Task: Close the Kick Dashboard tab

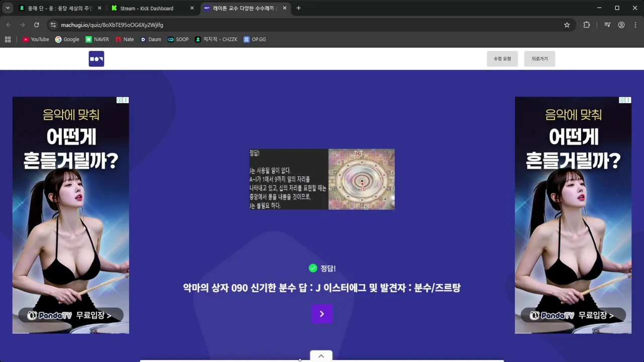Action: pos(192,8)
